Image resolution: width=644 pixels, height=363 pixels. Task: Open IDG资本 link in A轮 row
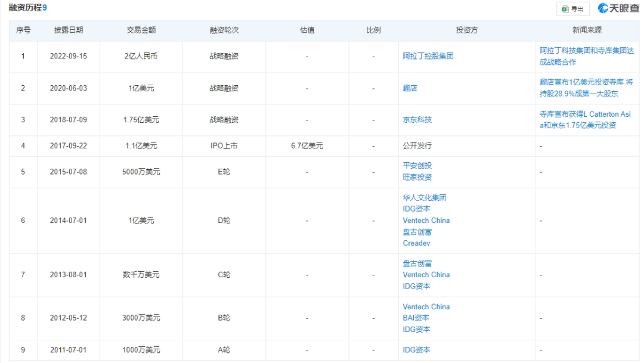point(416,350)
